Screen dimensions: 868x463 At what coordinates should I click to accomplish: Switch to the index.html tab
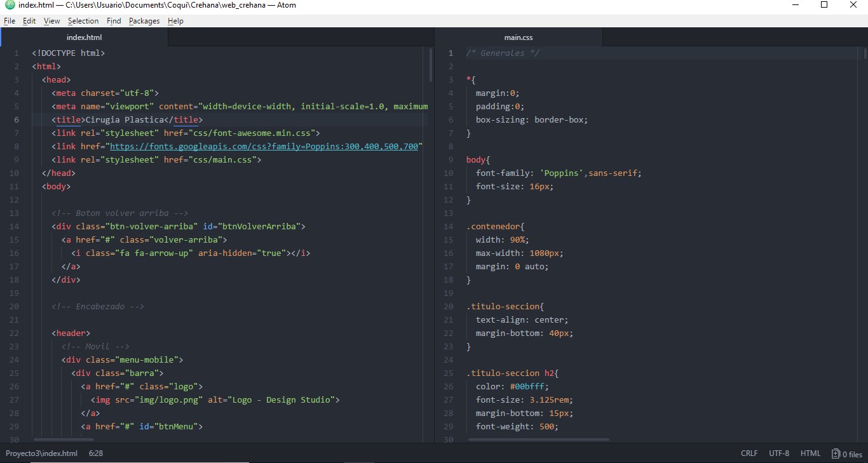(x=85, y=37)
